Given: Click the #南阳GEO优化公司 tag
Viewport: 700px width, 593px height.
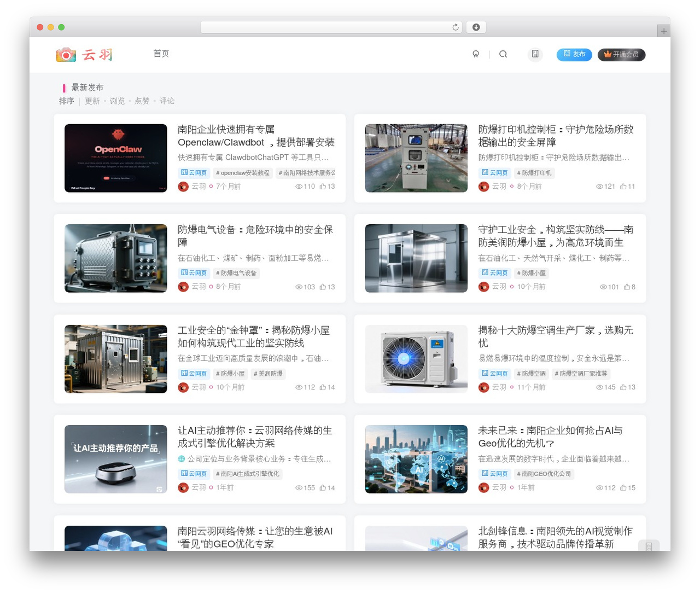Looking at the screenshot, I should click(544, 474).
